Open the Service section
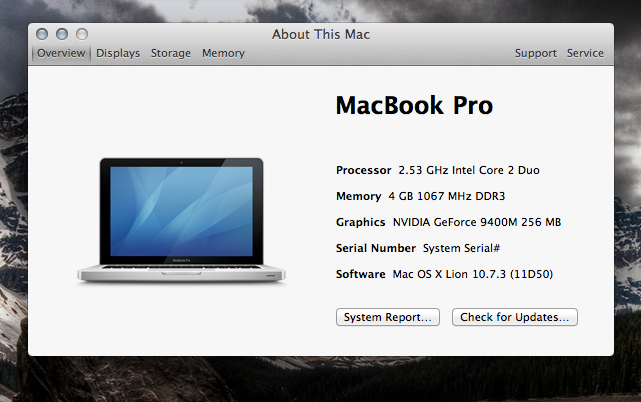641x402 pixels. (x=585, y=53)
